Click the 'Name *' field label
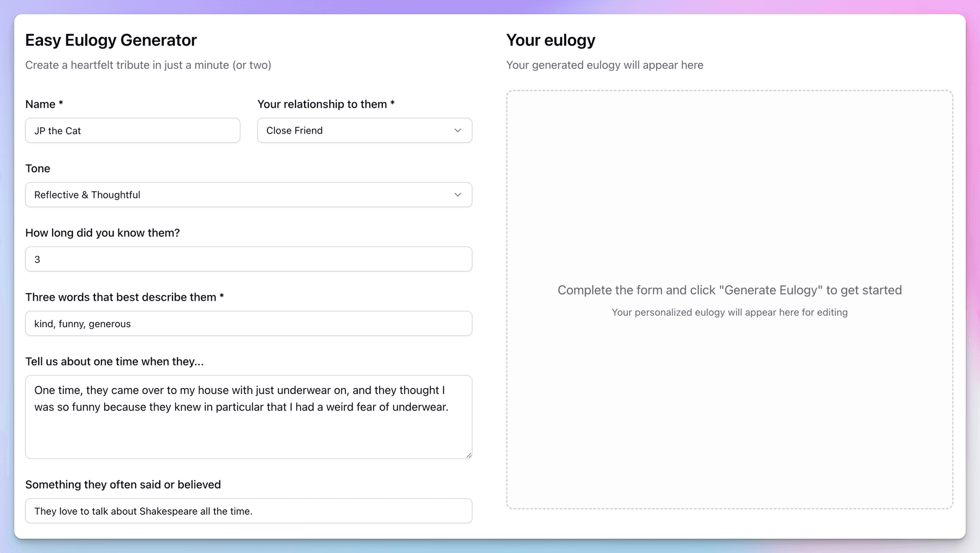 44,104
